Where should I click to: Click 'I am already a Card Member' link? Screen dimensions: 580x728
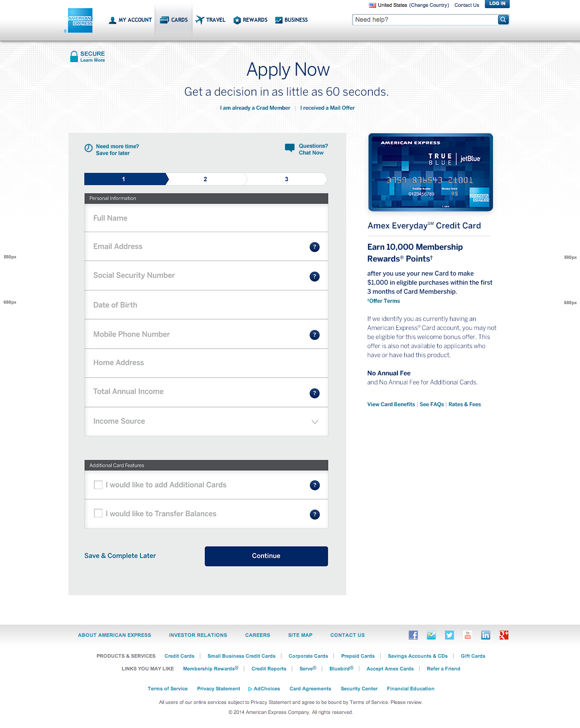(255, 108)
